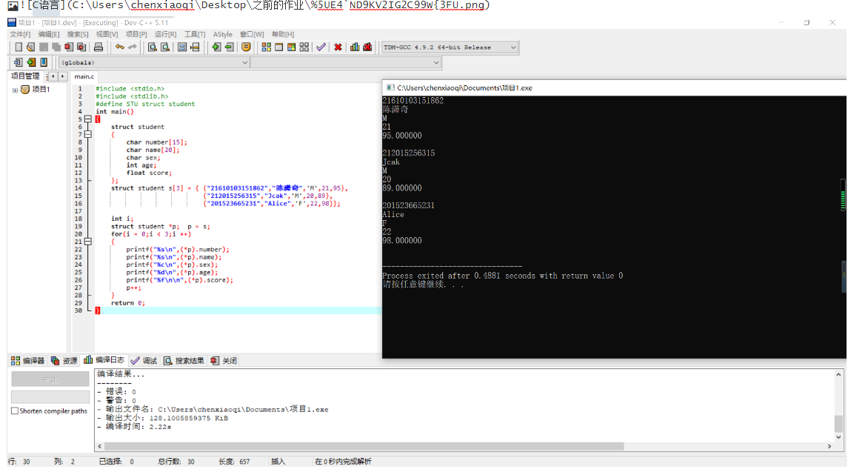Expand the 项目1 project tree node
Viewport: 868px width, 475px height.
click(x=15, y=90)
